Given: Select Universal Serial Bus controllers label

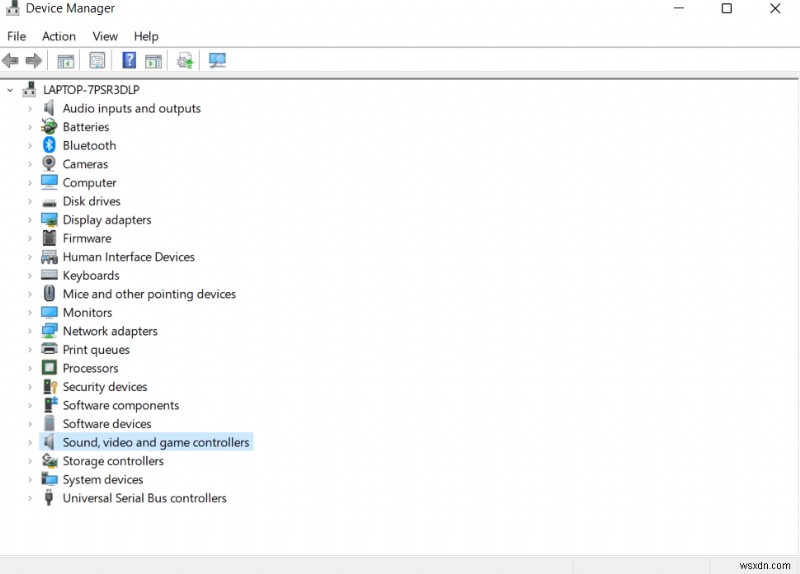Looking at the screenshot, I should [x=144, y=498].
